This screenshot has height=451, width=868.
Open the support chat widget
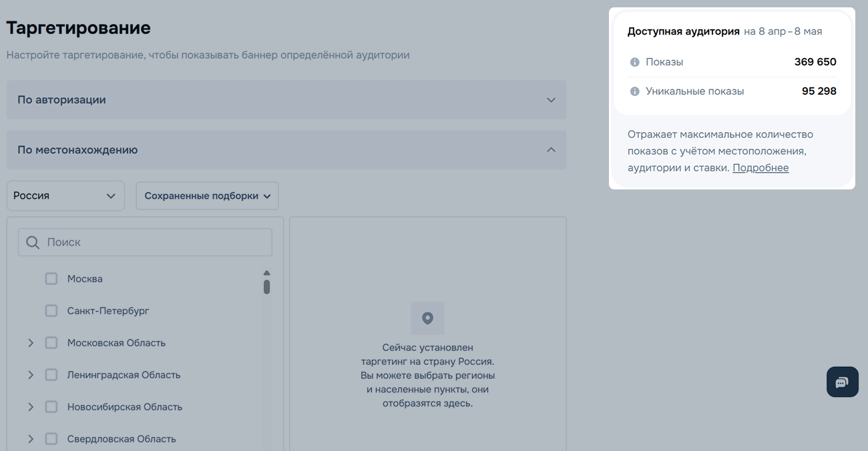click(842, 382)
